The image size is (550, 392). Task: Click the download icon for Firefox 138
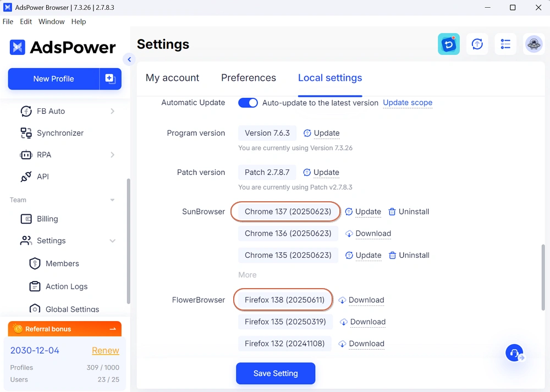tap(342, 300)
